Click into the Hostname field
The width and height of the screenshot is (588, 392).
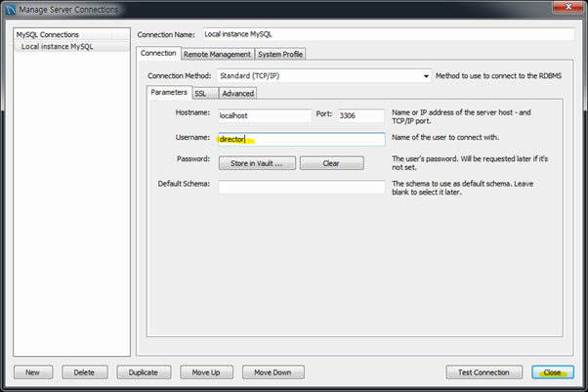[x=265, y=115]
